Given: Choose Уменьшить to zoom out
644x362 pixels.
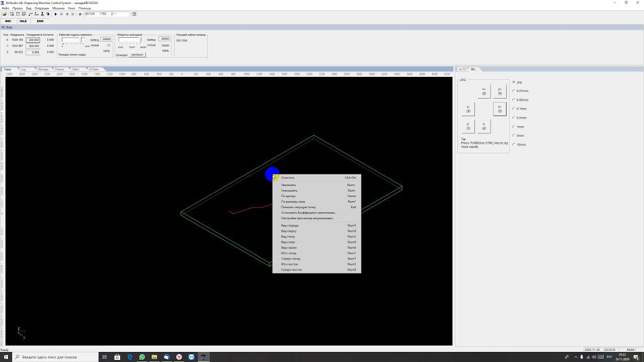Looking at the screenshot, I should (x=316, y=191).
